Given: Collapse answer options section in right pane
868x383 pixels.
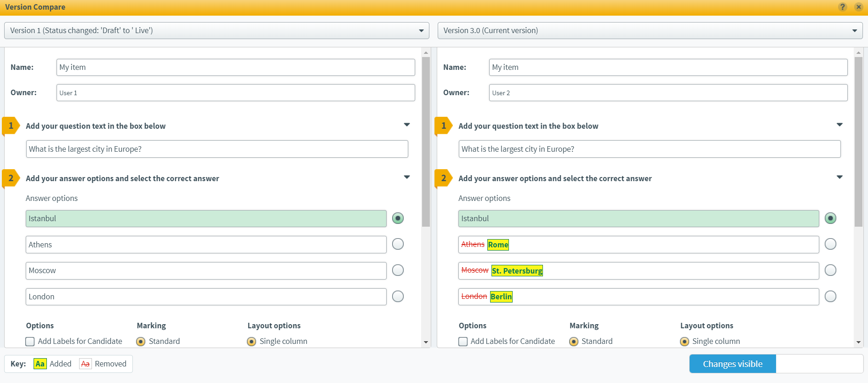Looking at the screenshot, I should (839, 177).
